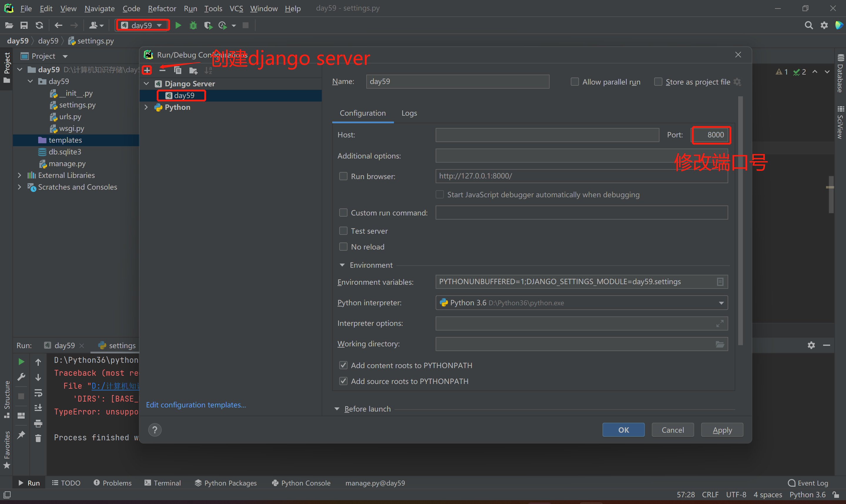The height and width of the screenshot is (504, 846).
Task: Click the wrench icon in Run panel
Action: tap(21, 377)
